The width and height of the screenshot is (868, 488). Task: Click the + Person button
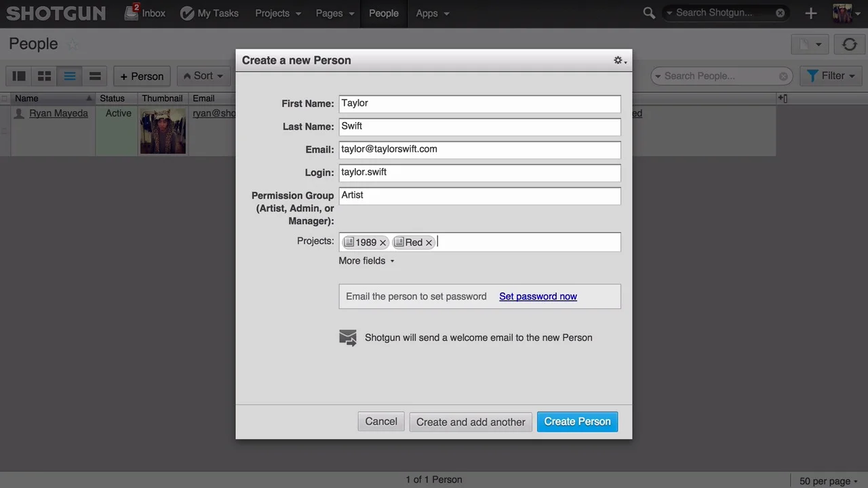click(x=142, y=76)
